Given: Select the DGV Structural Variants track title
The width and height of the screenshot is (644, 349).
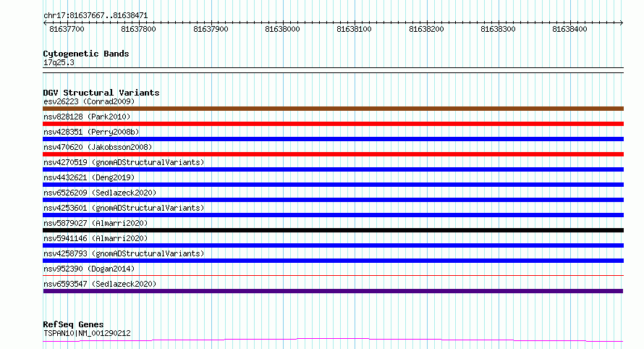Looking at the screenshot, I should [101, 93].
